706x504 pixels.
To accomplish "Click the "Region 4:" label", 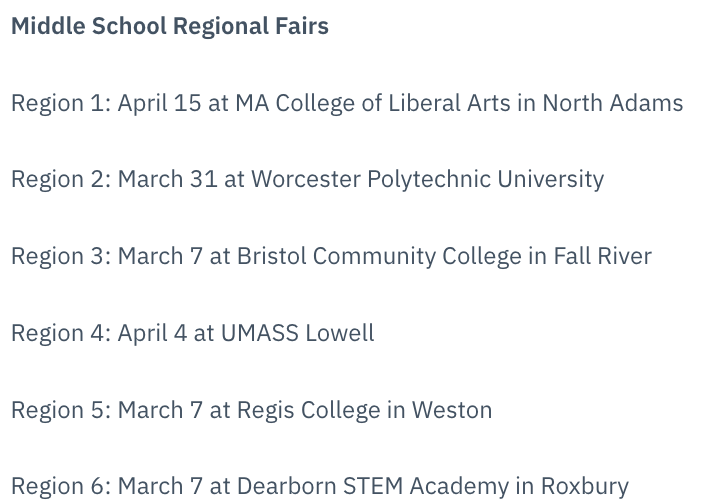I will pos(60,333).
